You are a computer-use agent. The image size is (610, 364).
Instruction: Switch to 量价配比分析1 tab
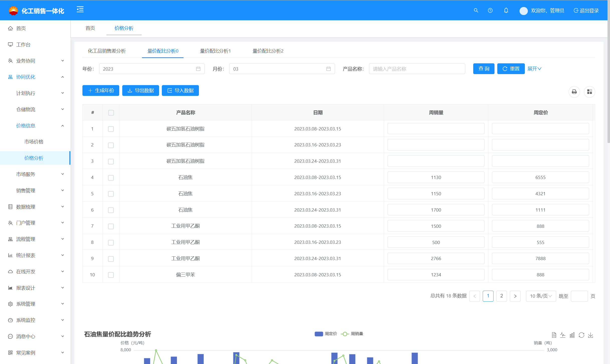pyautogui.click(x=215, y=51)
